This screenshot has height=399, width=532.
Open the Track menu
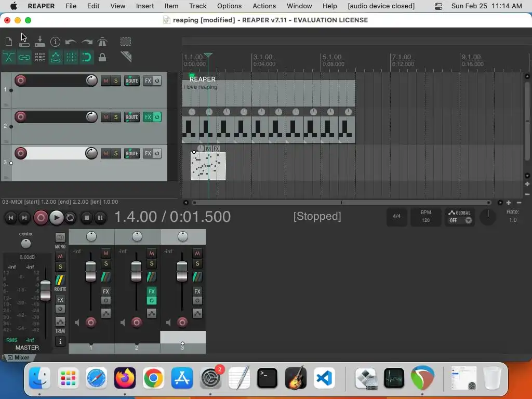tap(198, 6)
